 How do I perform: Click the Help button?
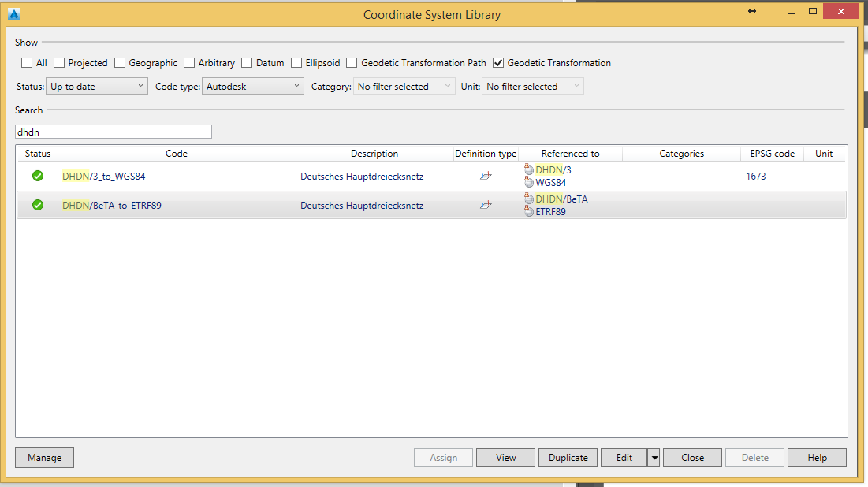[x=817, y=458]
